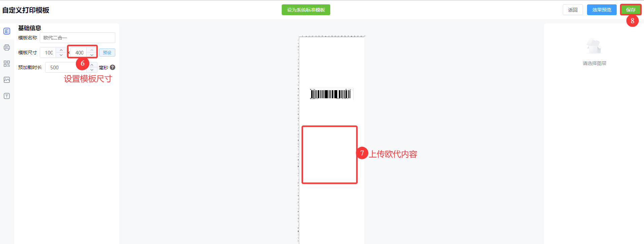Decrease the template height 400 value
Viewport: 644px width, 244px height.
pyautogui.click(x=92, y=55)
